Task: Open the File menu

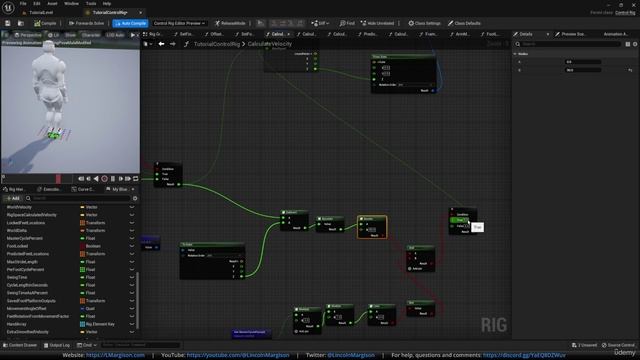Action: point(23,4)
